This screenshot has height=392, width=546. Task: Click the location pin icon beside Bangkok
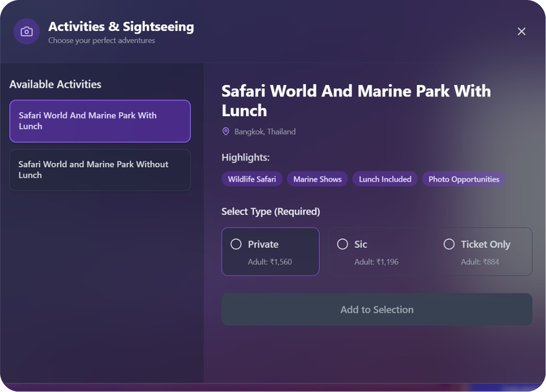tap(225, 131)
